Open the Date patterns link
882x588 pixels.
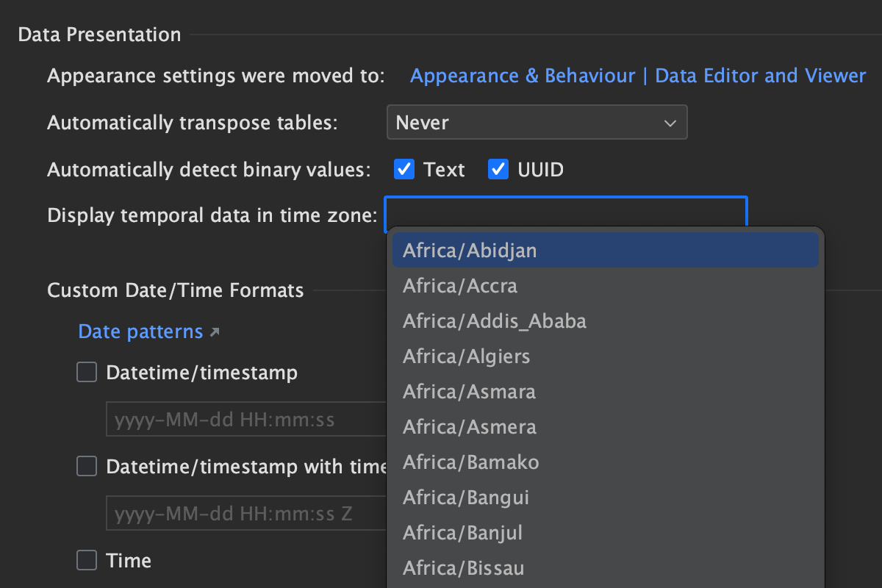click(x=140, y=331)
